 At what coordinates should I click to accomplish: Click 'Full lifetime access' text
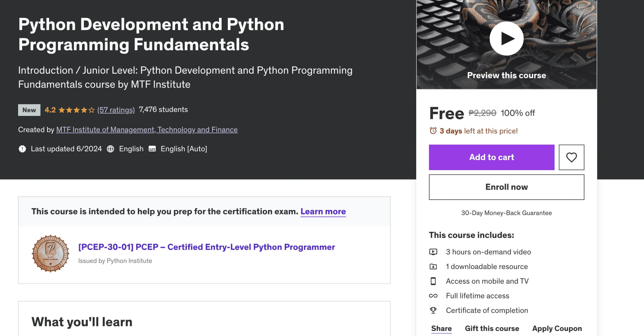point(478,296)
